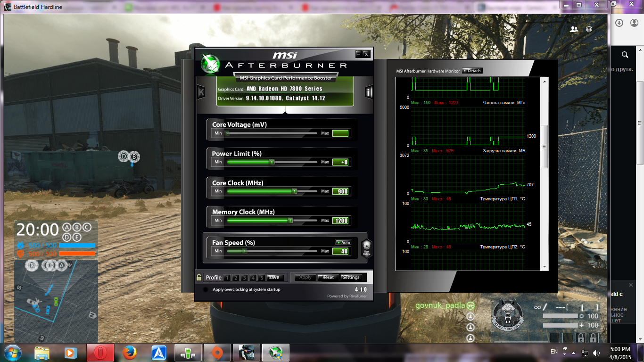Select profile slot 1

[x=227, y=278]
